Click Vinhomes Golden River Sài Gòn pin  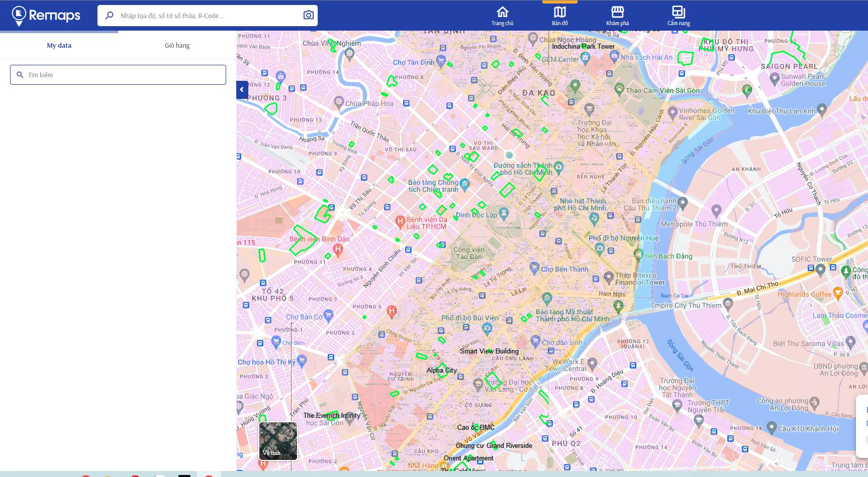click(x=672, y=113)
